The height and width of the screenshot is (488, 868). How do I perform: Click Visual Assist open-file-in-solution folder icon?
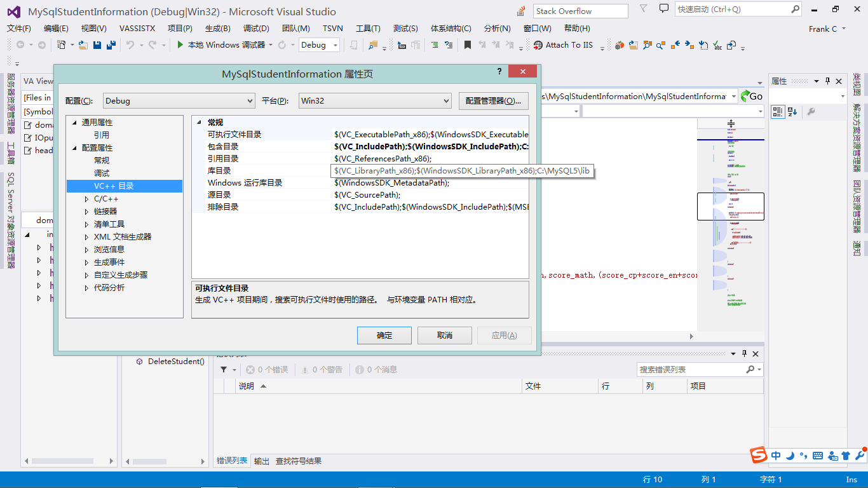tap(634, 45)
